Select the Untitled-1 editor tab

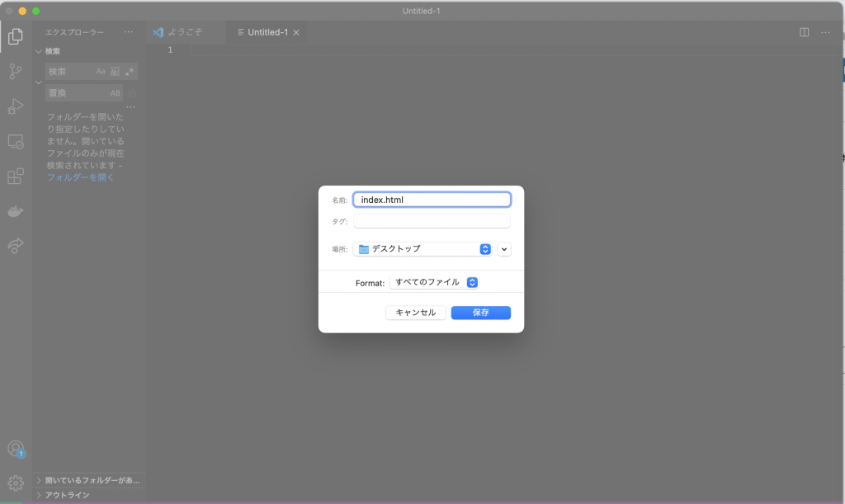(267, 32)
